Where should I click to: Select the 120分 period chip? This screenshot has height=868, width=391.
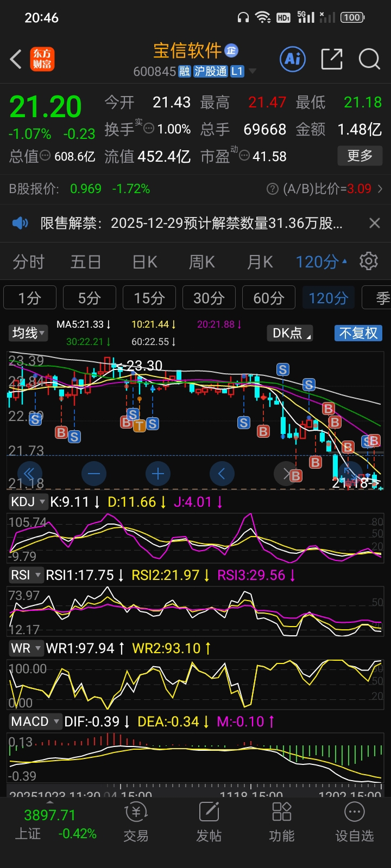(329, 297)
